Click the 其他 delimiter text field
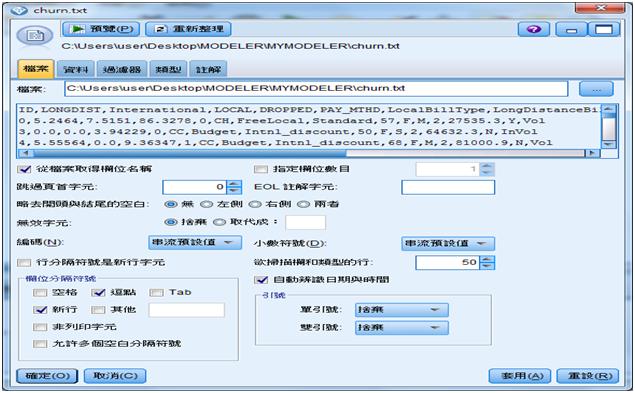 (x=186, y=310)
